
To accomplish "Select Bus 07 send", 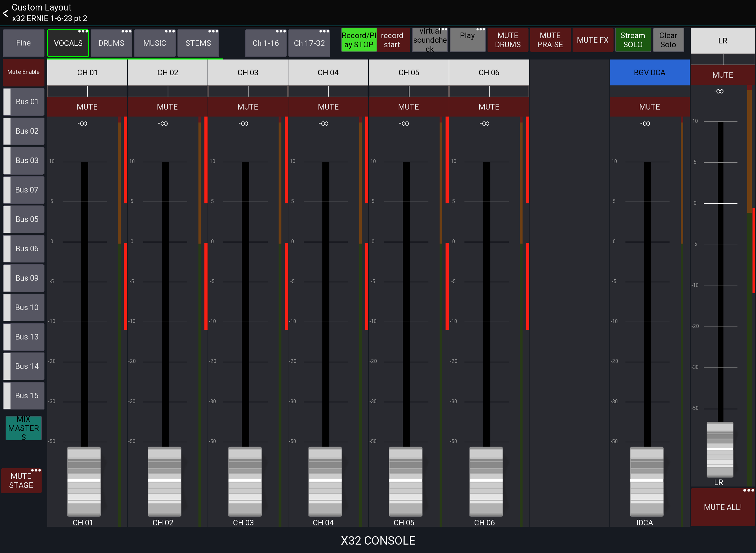I will click(x=23, y=190).
